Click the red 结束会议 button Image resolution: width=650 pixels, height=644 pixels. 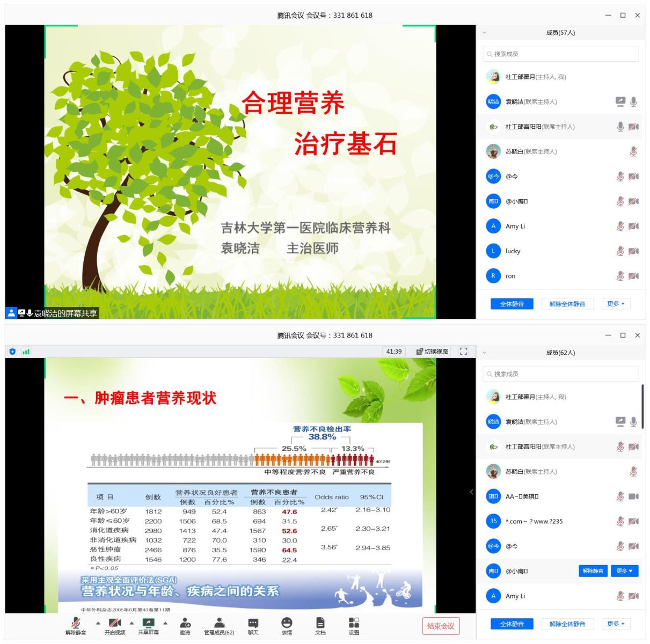(441, 626)
